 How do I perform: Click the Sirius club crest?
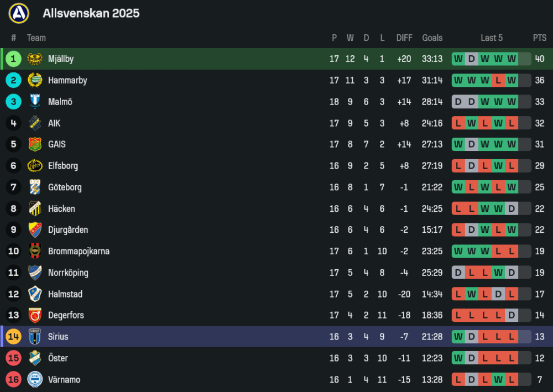click(35, 337)
